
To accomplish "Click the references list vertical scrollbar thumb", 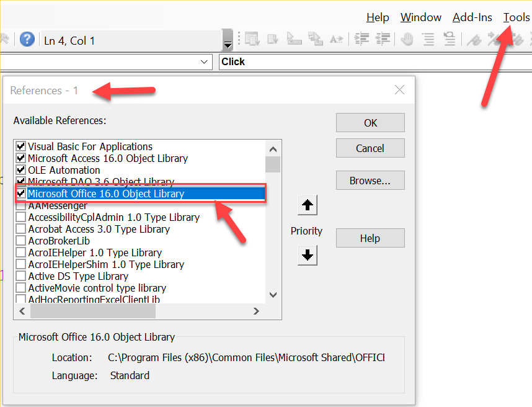I will coord(273,164).
